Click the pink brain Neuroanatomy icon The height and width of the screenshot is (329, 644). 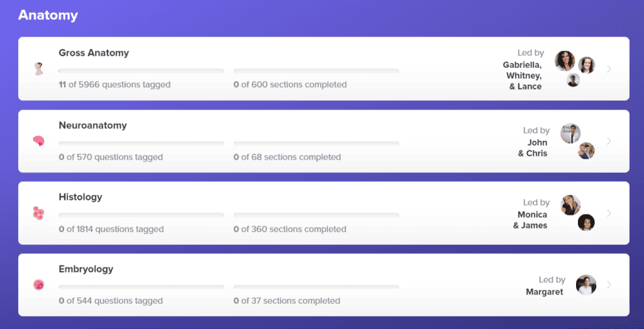pyautogui.click(x=38, y=141)
